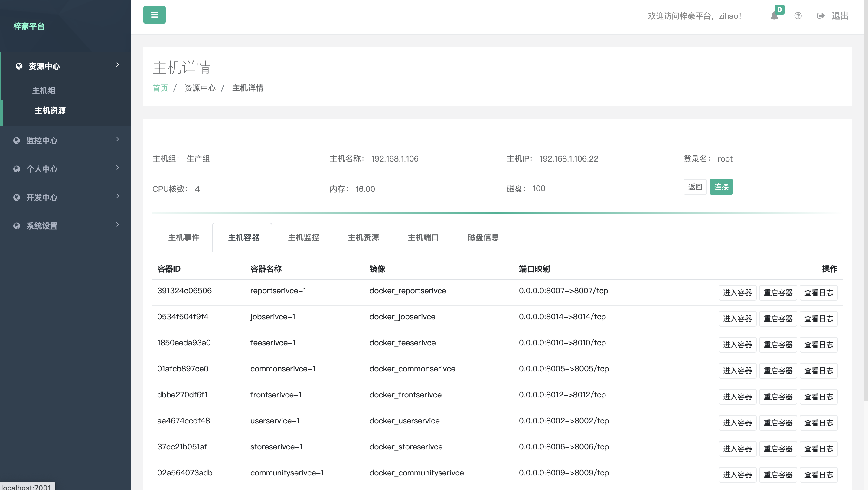
Task: Click the help question mark icon
Action: click(x=798, y=16)
